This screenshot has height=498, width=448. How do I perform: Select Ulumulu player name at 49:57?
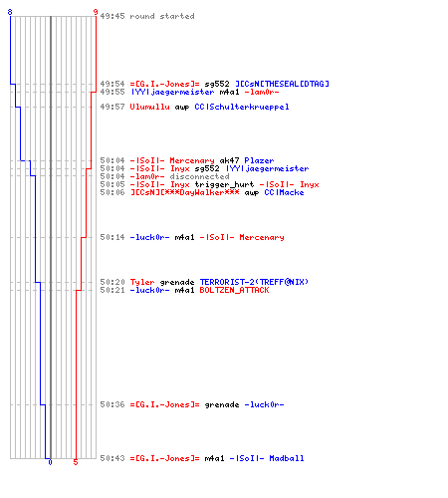tap(149, 107)
